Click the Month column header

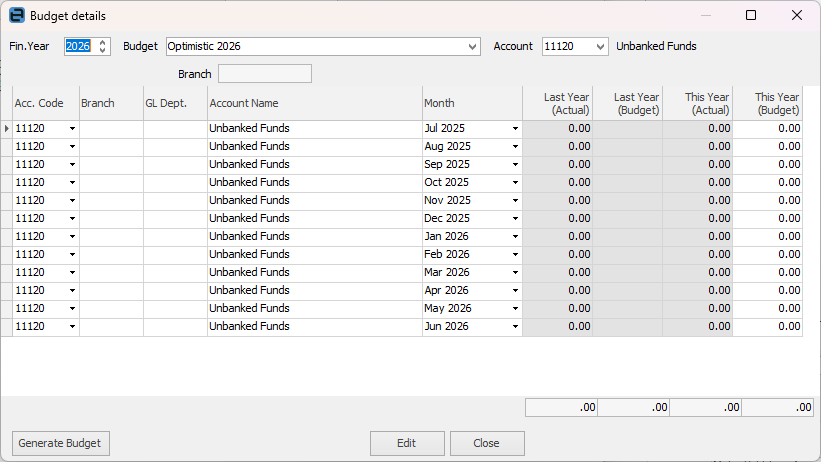point(472,103)
